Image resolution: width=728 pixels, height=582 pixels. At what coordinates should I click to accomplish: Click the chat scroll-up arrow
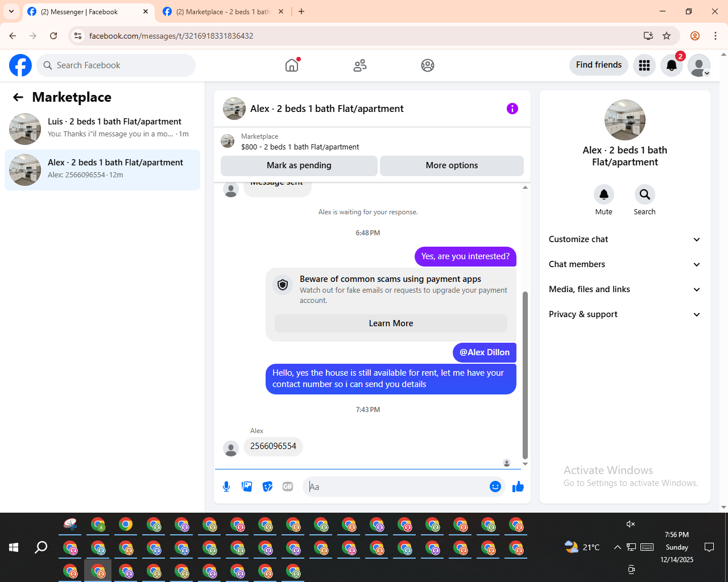pyautogui.click(x=525, y=187)
